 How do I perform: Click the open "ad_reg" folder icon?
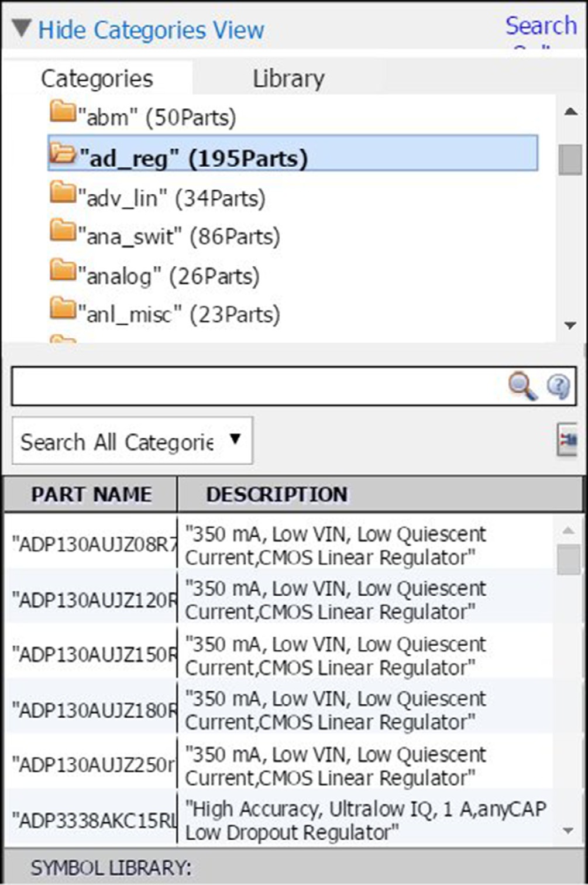pyautogui.click(x=63, y=153)
